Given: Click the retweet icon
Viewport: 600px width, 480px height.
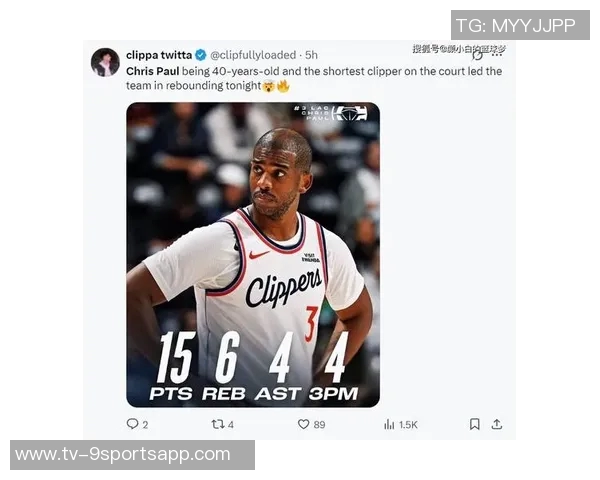Looking at the screenshot, I should [218, 424].
